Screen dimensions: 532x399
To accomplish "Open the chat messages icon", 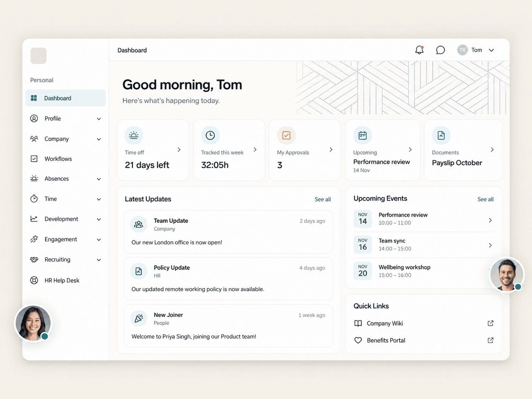I will 441,50.
